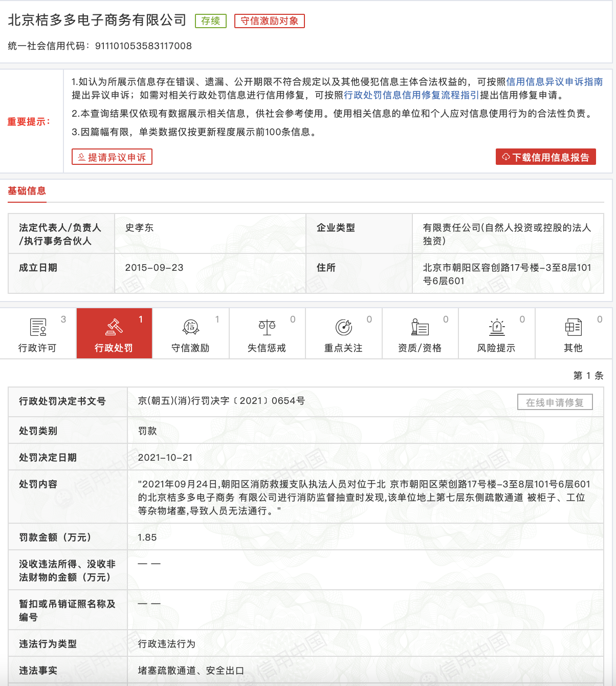Click the green 存续 status tag

[x=210, y=21]
